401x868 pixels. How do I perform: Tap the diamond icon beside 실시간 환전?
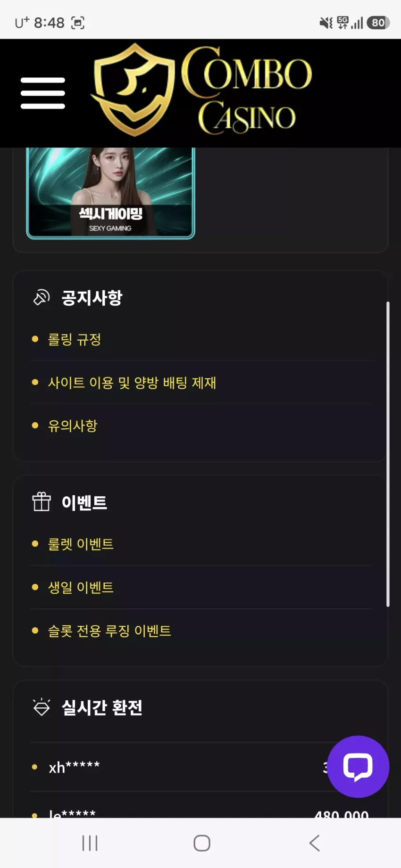[42, 707]
